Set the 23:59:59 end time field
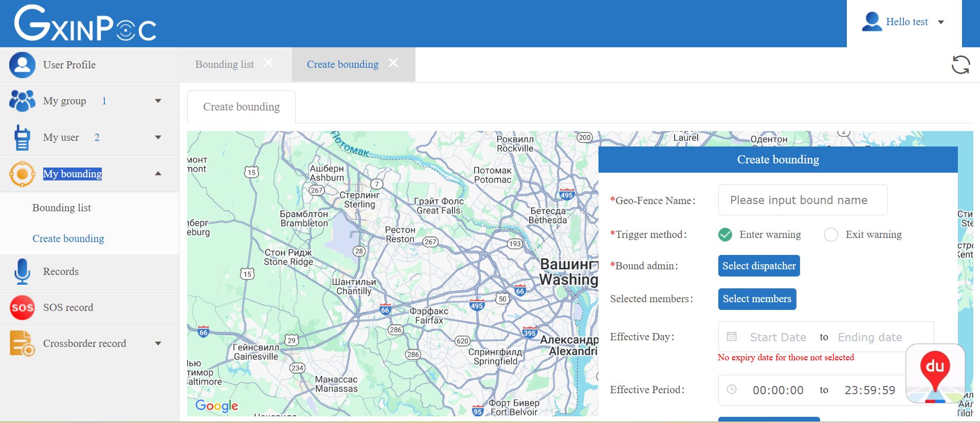Screen dimensions: 980x423 [x=870, y=390]
